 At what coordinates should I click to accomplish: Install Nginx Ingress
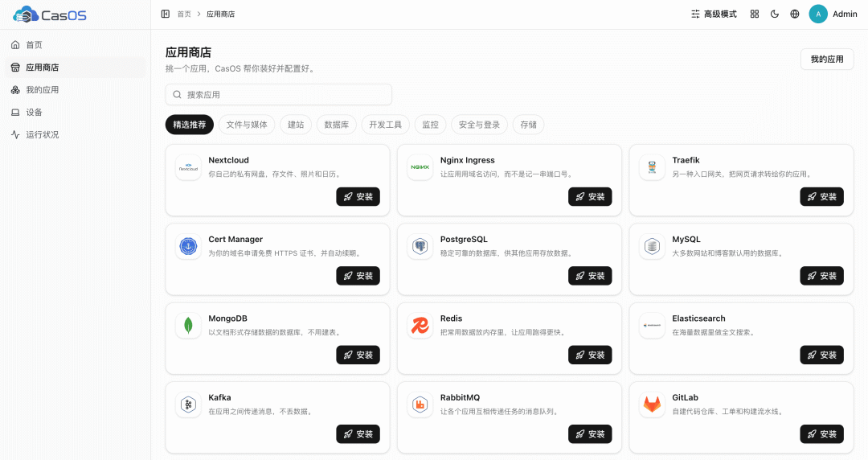point(590,197)
